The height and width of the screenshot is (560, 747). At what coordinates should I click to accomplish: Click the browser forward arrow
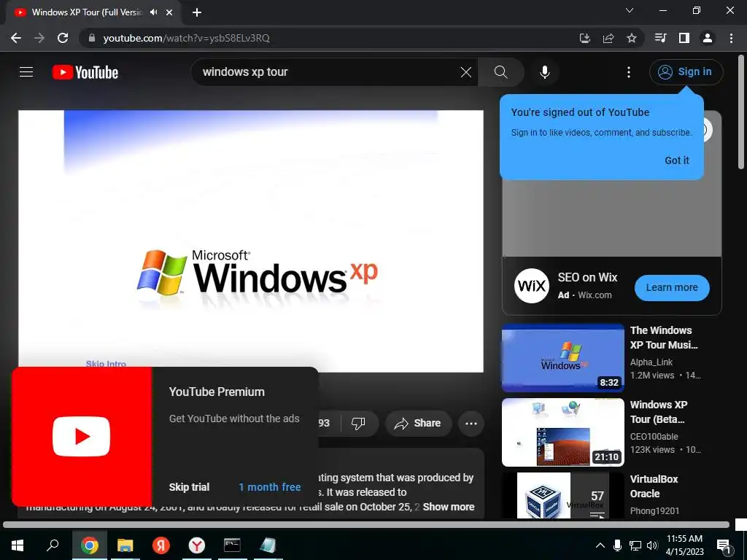pos(39,38)
